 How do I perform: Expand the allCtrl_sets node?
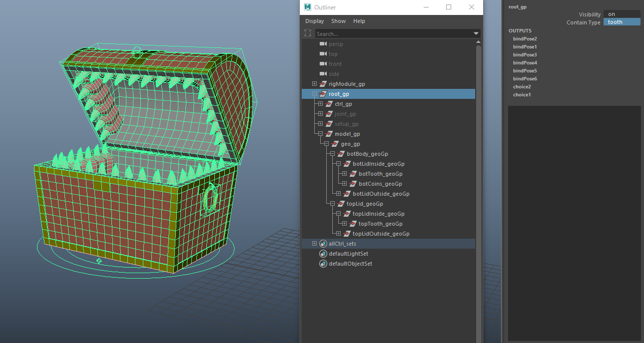point(314,244)
